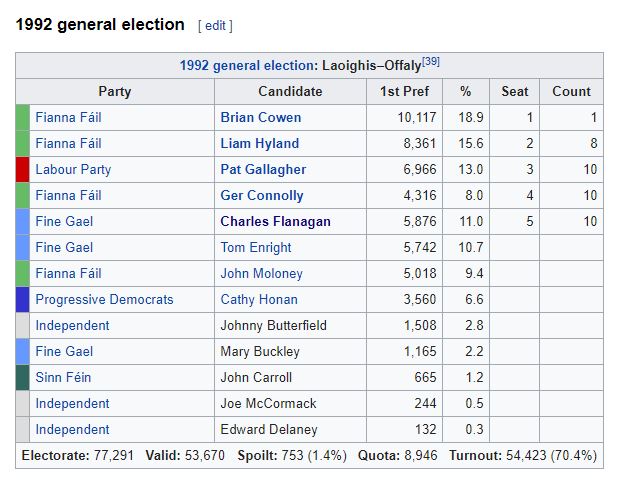
Task: Click the dark blue Progressive Democrats swatch
Action: [22, 300]
